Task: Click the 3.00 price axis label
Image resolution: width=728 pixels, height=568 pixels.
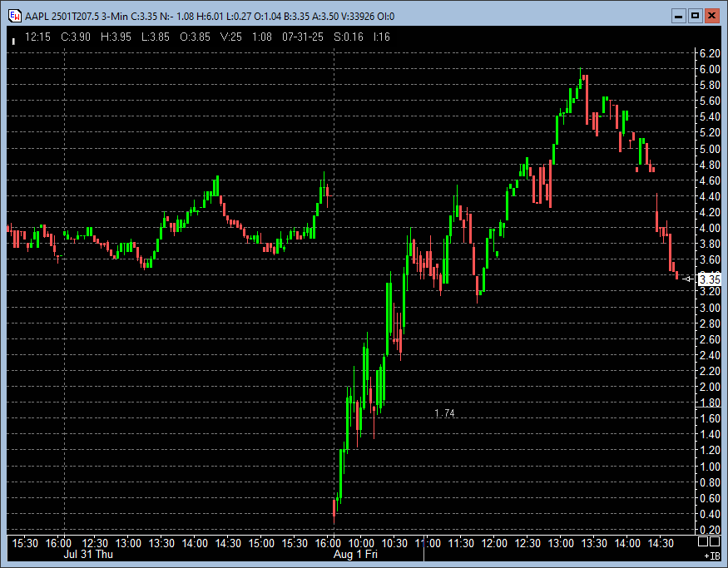Action: [710, 308]
